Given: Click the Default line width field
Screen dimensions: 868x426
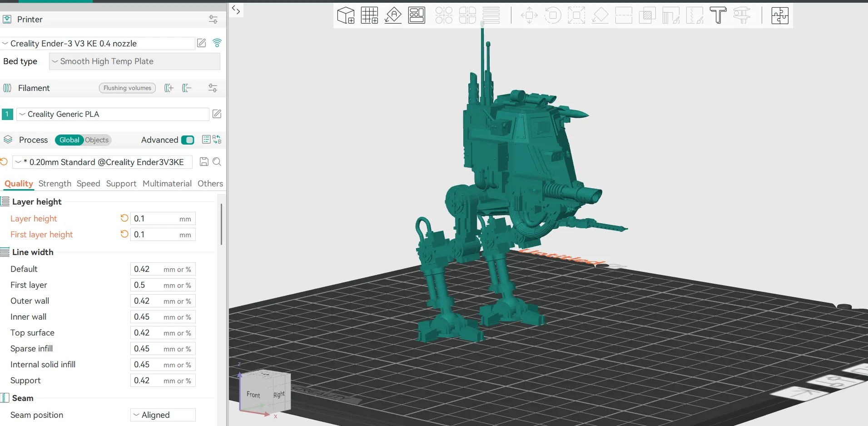Looking at the screenshot, I should tap(163, 269).
